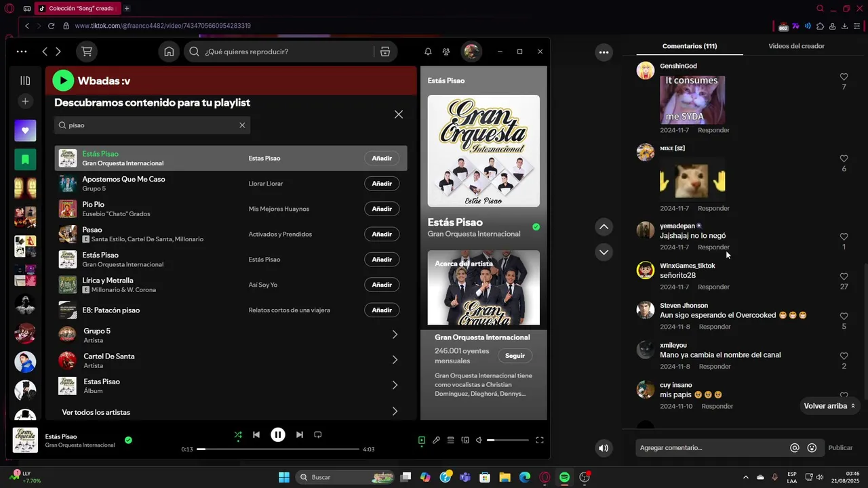Play the Wbadas :v playlist
The height and width of the screenshot is (488, 868).
pos(63,81)
